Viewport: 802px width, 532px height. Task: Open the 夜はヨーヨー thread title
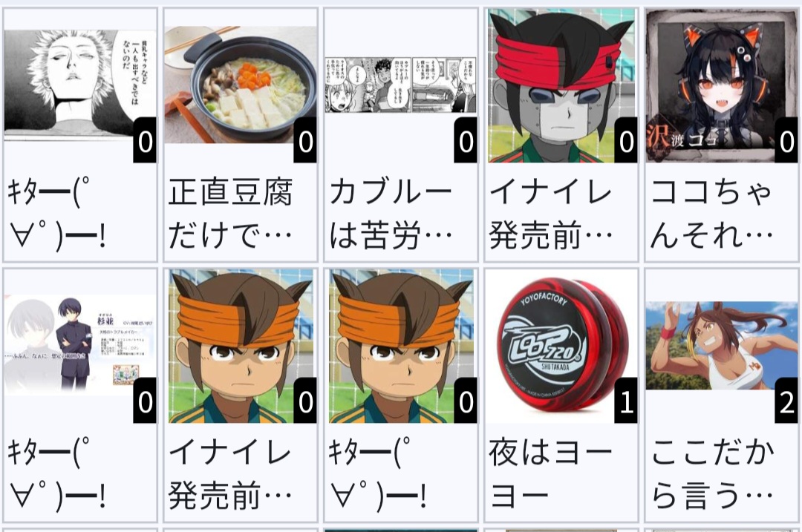click(x=551, y=473)
